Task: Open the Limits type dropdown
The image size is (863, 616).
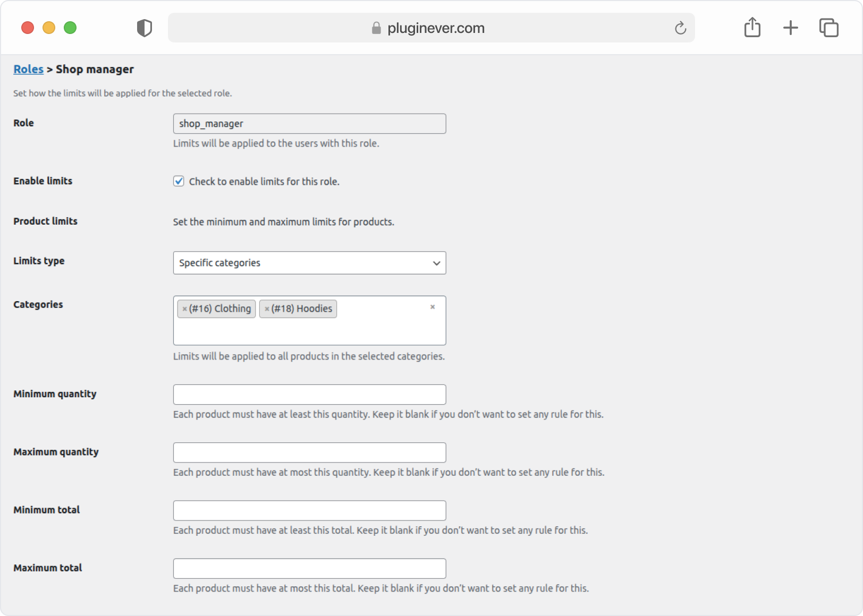Action: (x=309, y=263)
